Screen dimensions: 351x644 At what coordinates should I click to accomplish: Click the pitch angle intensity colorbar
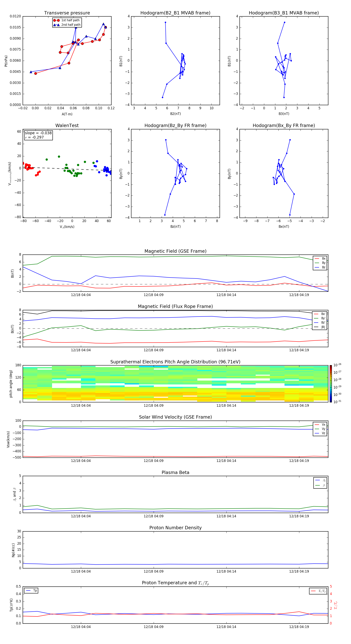click(331, 384)
